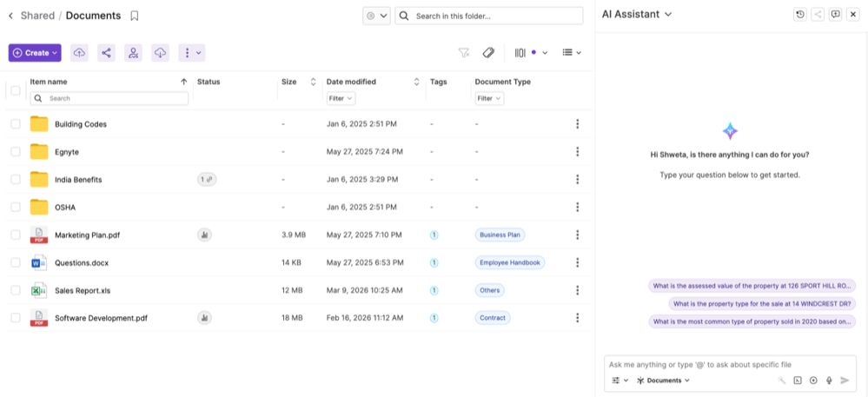Expand the Date modified Filter dropdown

pos(340,99)
